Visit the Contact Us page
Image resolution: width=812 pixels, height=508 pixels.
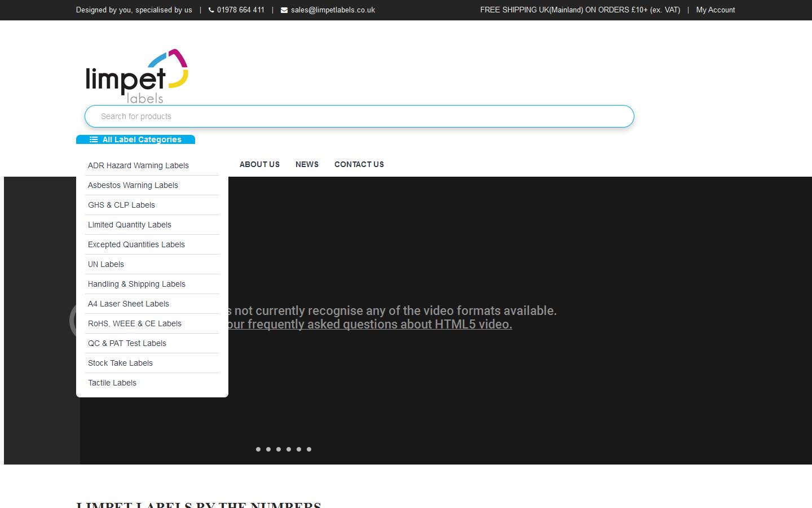[x=359, y=164]
